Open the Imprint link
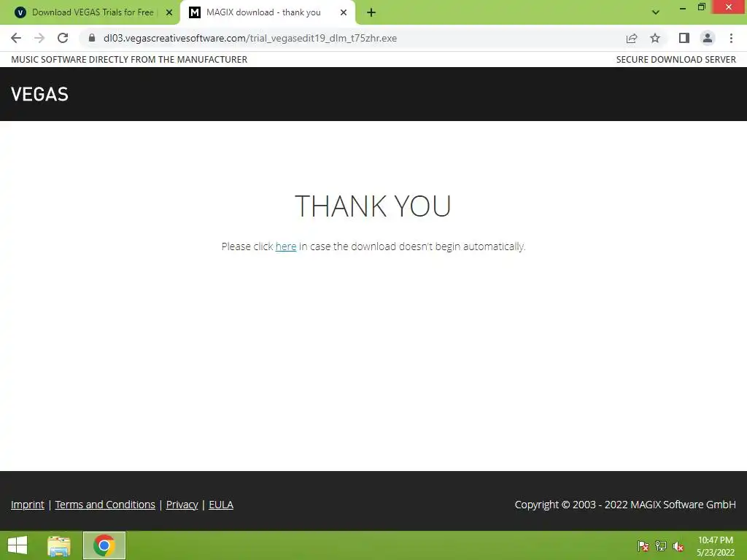Image resolution: width=747 pixels, height=560 pixels. coord(28,505)
